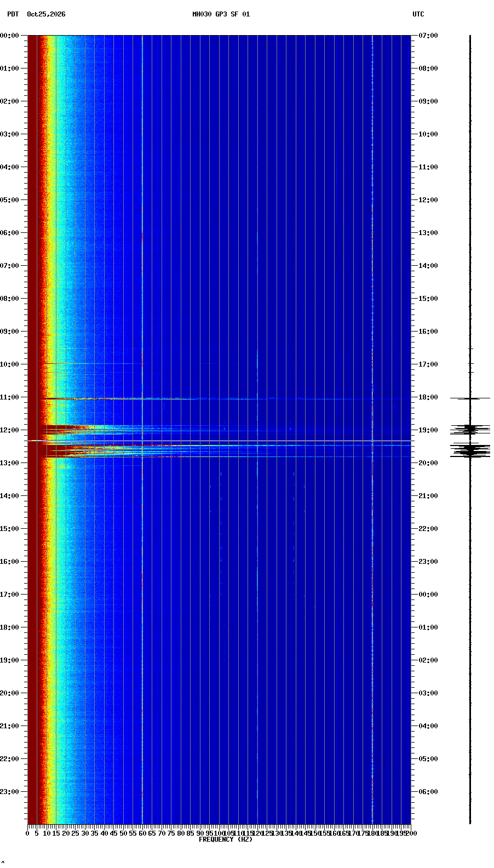The height and width of the screenshot is (868, 494).
Task: Click the station title MH030 GP3 SF 01
Action: (x=221, y=14)
